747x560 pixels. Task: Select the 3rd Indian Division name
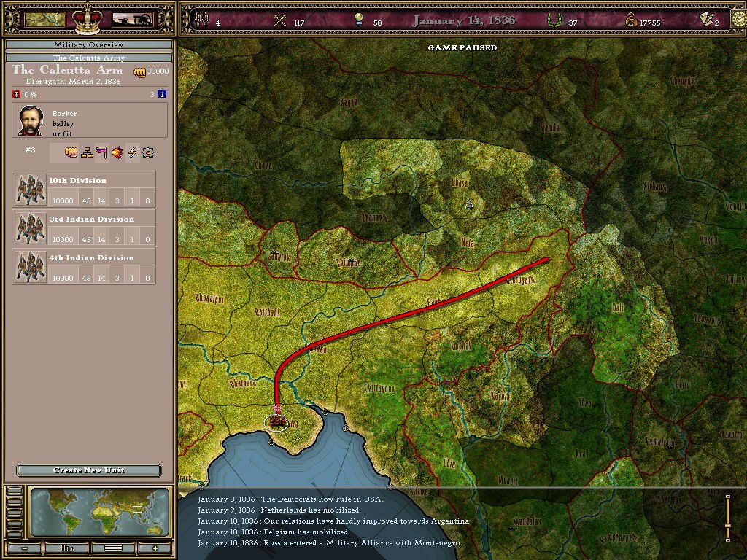(91, 219)
